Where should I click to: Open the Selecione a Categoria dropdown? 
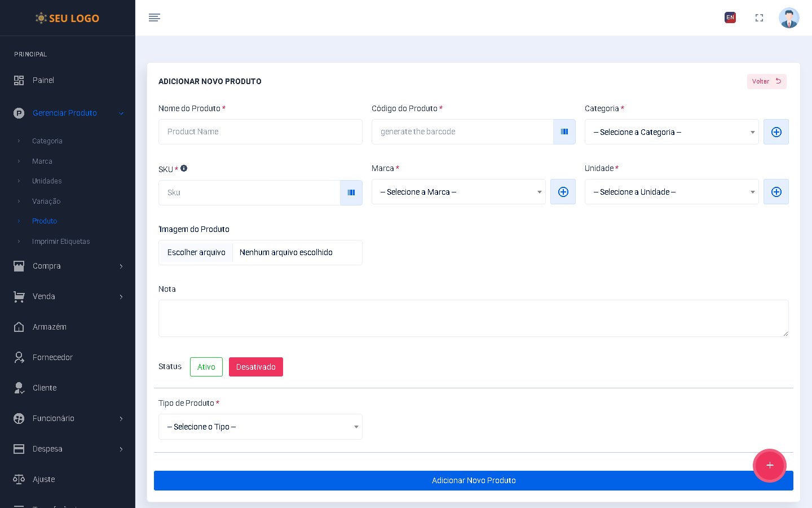coord(671,132)
